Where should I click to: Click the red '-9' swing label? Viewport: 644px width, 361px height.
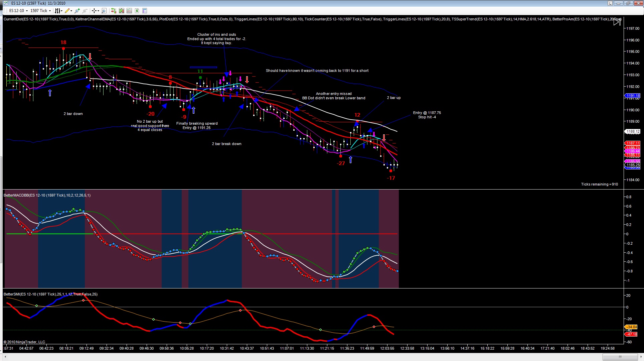coord(184,117)
